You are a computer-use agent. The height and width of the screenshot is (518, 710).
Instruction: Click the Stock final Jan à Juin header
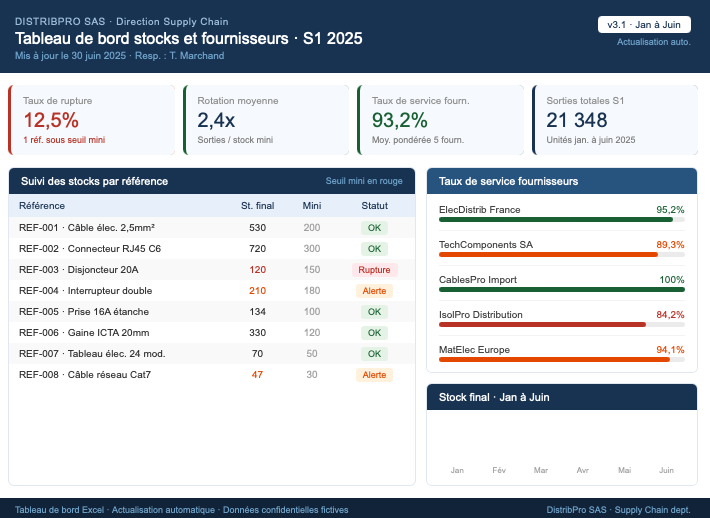[x=494, y=397]
